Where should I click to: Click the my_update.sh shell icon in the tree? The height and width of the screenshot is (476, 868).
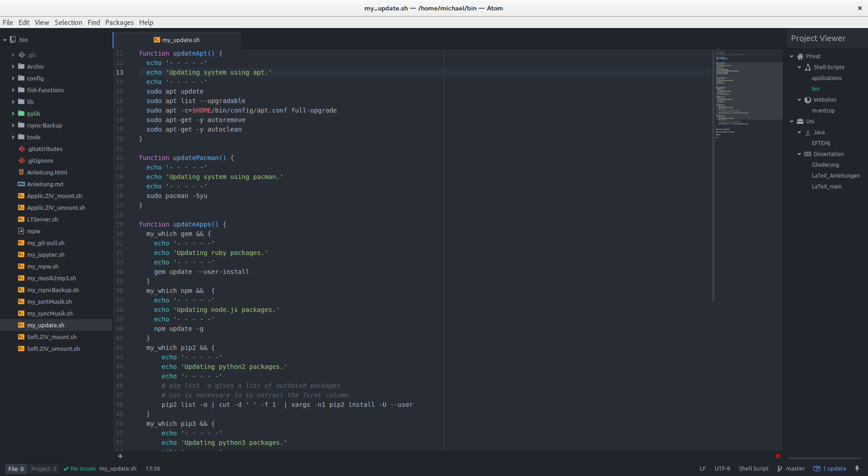[x=21, y=325]
